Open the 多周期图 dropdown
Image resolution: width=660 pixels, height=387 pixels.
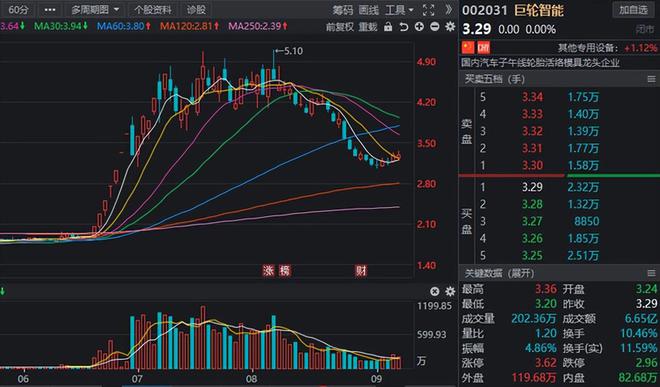(94, 10)
